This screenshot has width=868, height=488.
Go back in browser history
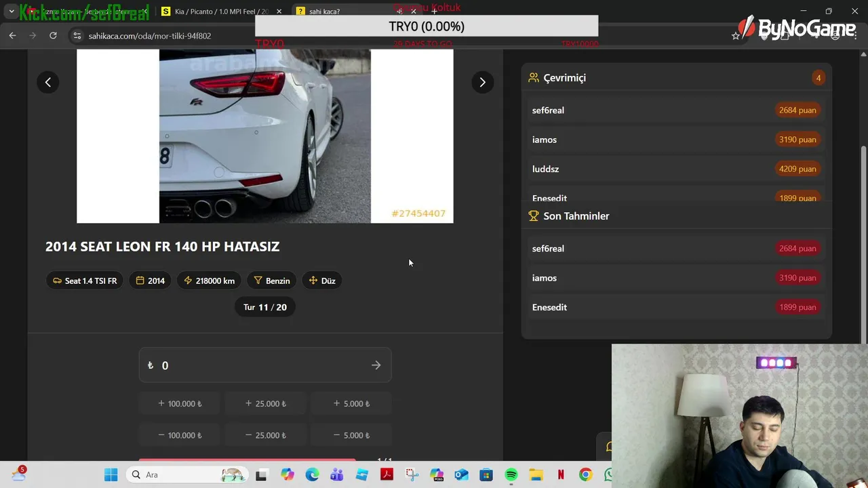[12, 35]
